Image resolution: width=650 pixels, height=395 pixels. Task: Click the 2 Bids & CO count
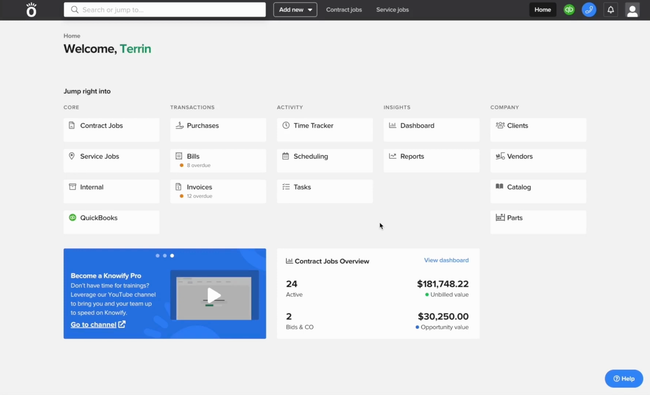(x=289, y=316)
